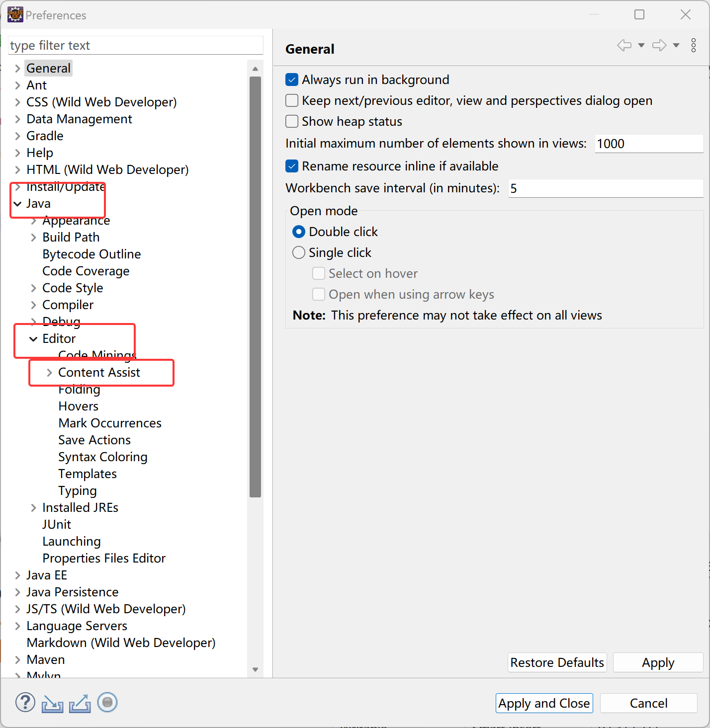
Task: Expand the General tree node
Action: click(x=18, y=69)
